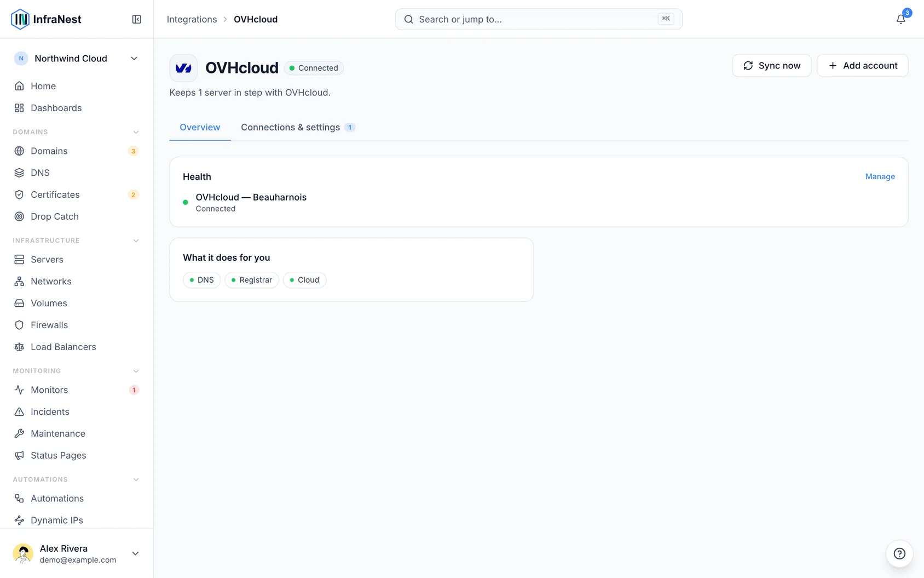Open Status Pages
The width and height of the screenshot is (924, 578).
click(x=77, y=455)
